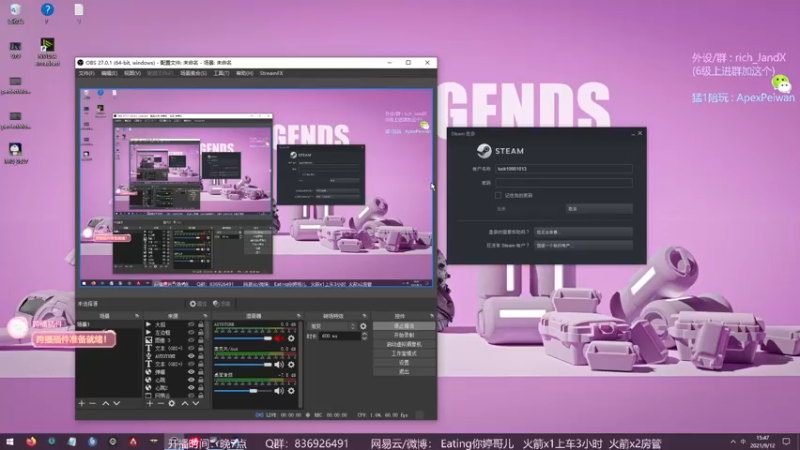800x450 pixels.
Task: Move the source down in the Sources list
Action: click(x=195, y=403)
